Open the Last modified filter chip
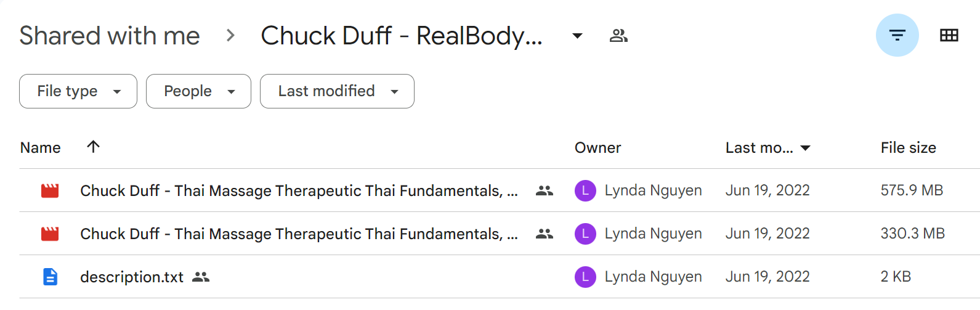 coord(337,91)
